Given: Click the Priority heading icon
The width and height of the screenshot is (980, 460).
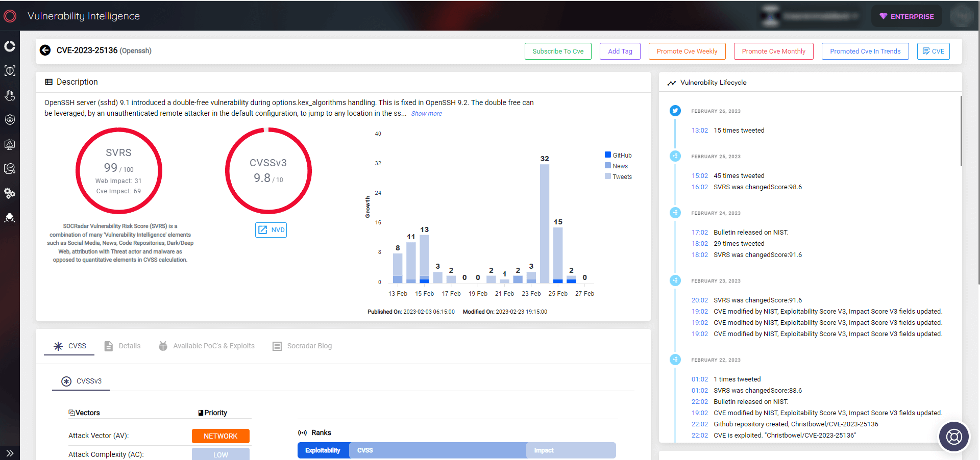Looking at the screenshot, I should (201, 413).
